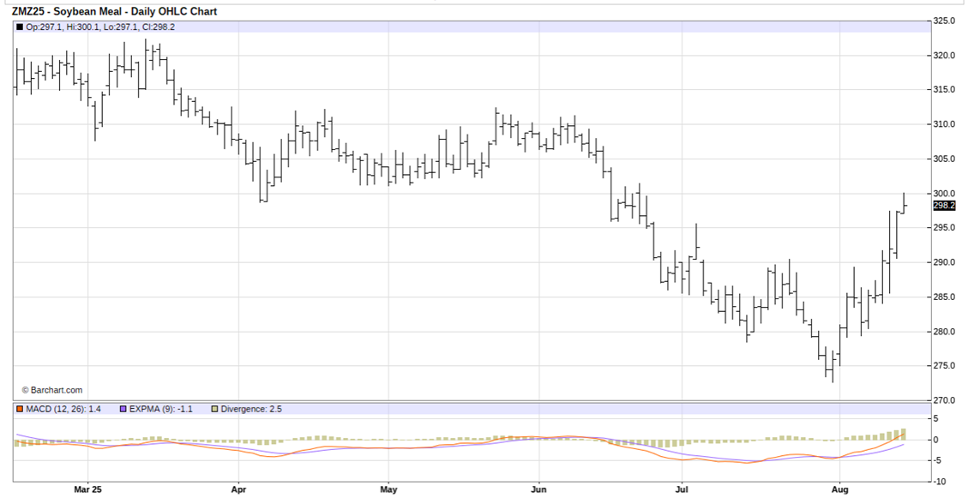The height and width of the screenshot is (498, 980).
Task: Click the tan Divergence legend swatch
Action: click(214, 409)
